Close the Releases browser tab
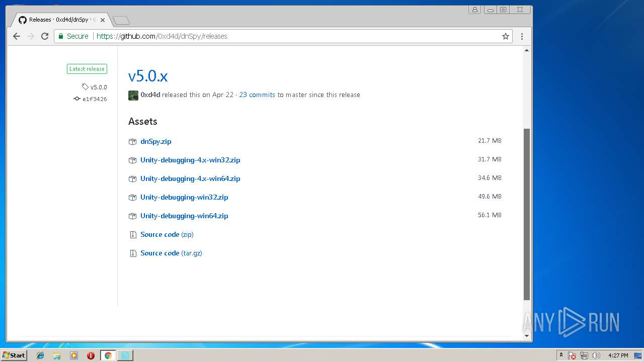This screenshot has width=644, height=362. (x=103, y=20)
